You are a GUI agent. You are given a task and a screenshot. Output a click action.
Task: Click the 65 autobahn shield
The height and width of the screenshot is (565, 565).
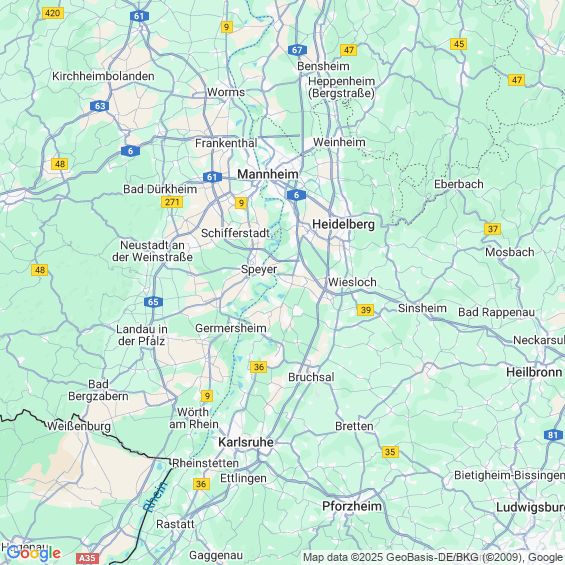[153, 302]
